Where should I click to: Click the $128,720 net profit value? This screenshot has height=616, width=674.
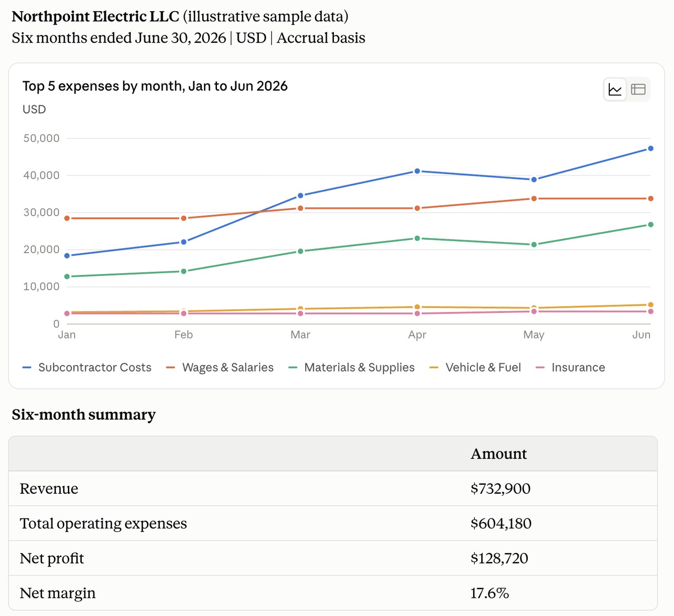pyautogui.click(x=499, y=558)
